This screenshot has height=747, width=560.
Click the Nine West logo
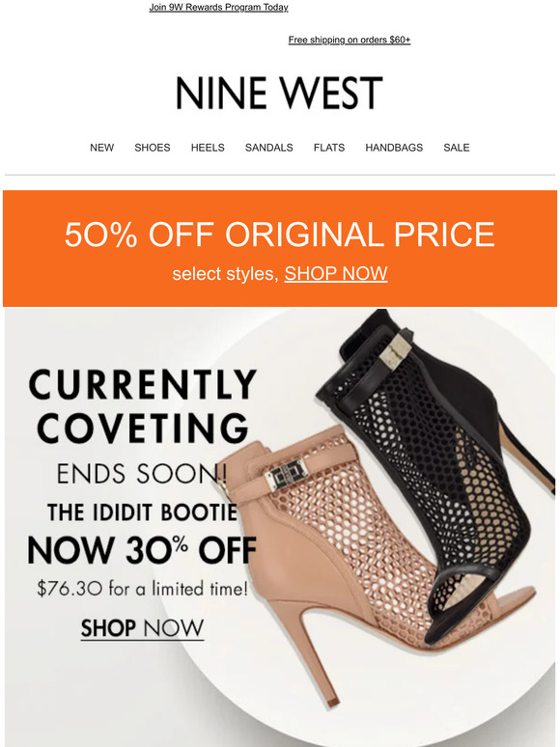tap(279, 93)
